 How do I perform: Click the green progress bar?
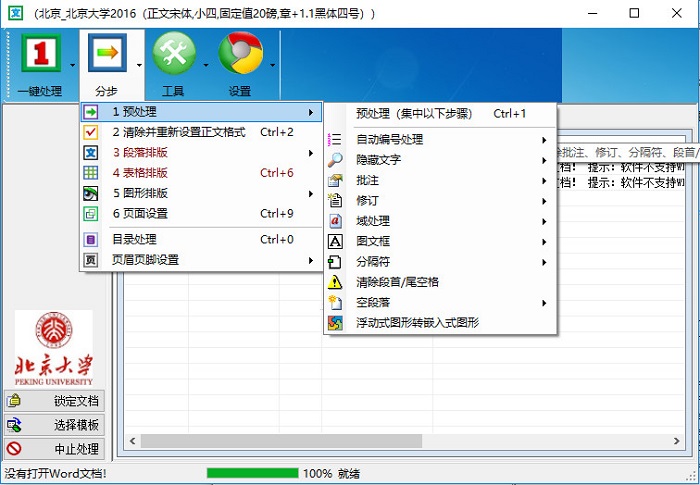pos(250,473)
